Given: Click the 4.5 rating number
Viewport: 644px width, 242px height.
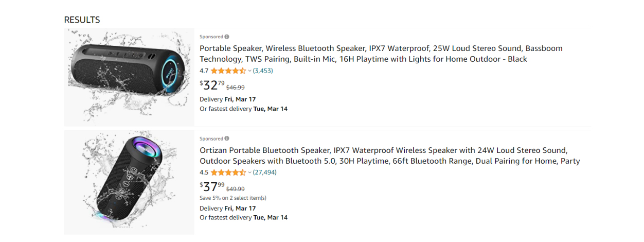Looking at the screenshot, I should click(204, 173).
